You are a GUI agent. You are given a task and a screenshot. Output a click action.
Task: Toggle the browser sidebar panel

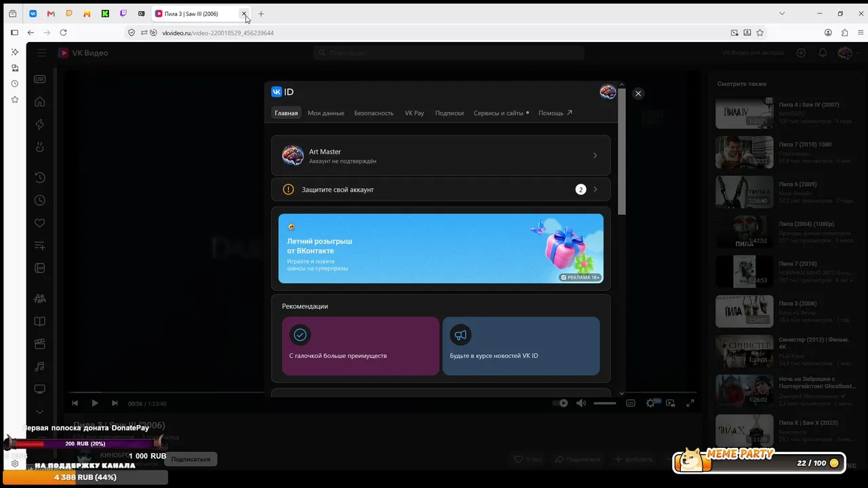click(x=14, y=33)
